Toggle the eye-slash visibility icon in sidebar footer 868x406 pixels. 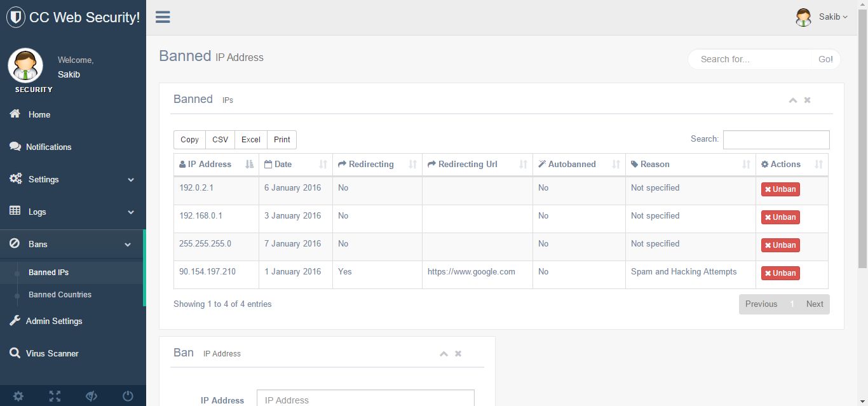pos(92,396)
